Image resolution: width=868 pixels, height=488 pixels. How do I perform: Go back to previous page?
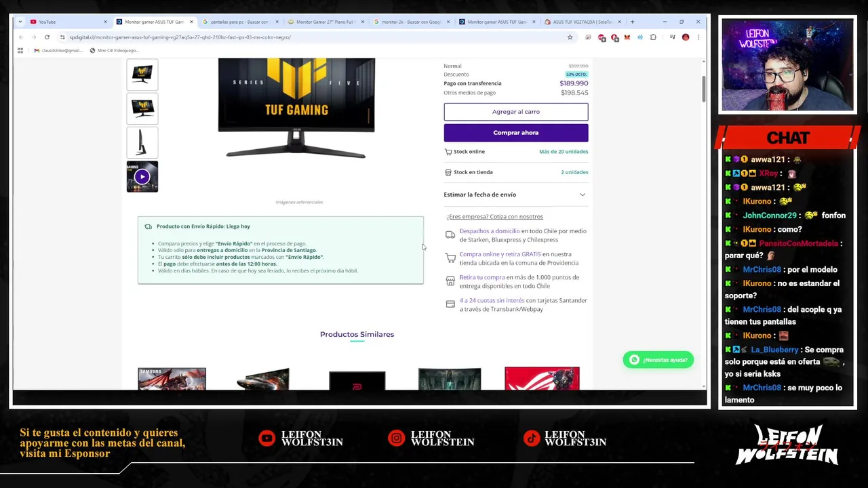tap(20, 37)
